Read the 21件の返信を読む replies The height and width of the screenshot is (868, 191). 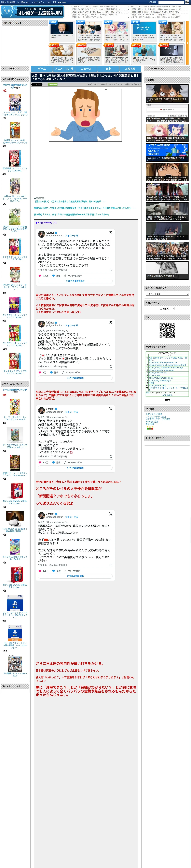[75, 378]
